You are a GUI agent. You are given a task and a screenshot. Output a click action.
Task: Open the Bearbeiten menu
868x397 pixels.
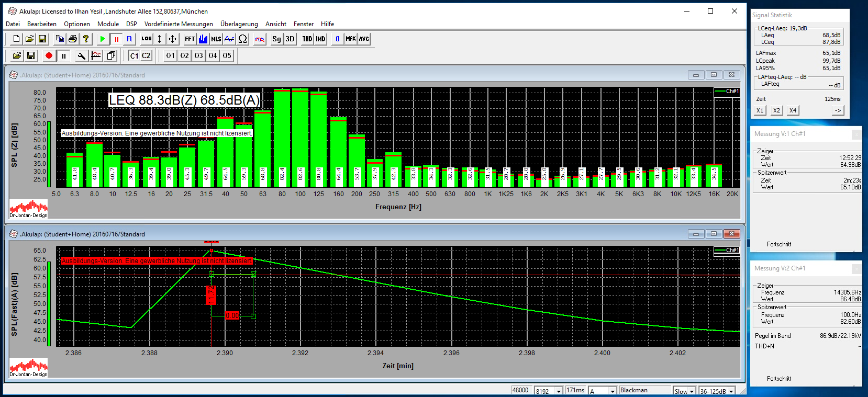click(42, 24)
